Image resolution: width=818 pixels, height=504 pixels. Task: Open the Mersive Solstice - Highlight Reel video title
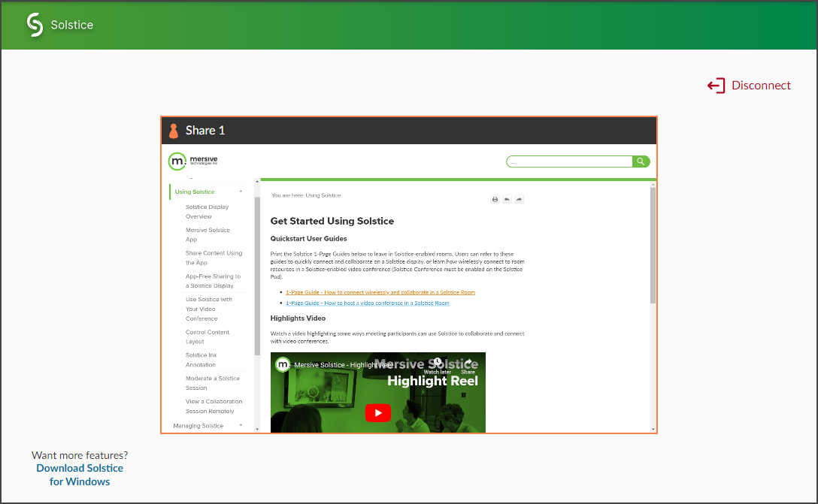point(344,365)
